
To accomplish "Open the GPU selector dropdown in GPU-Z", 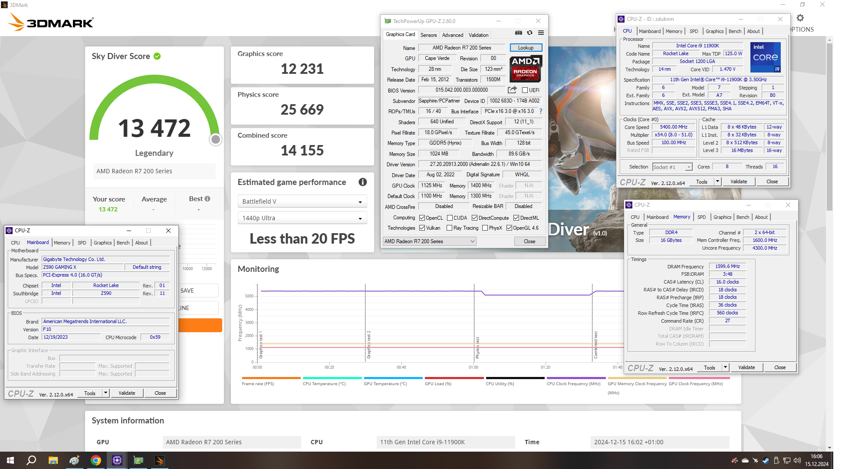I will tap(429, 241).
